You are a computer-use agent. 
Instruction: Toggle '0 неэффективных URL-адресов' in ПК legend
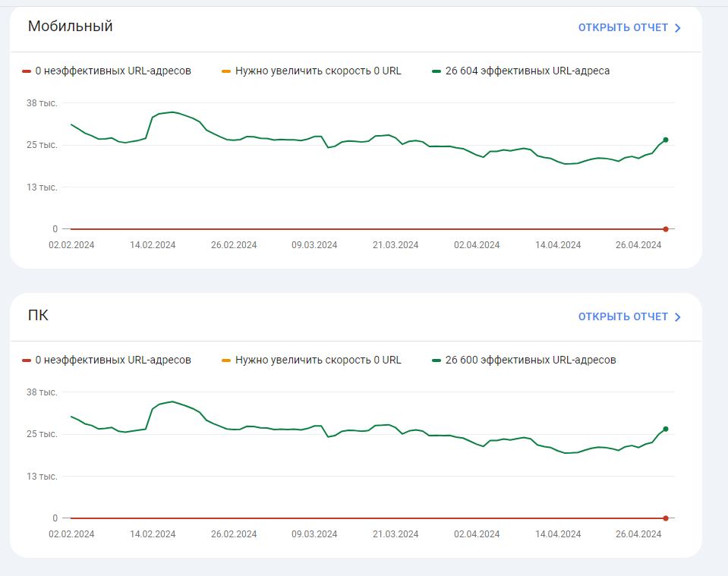point(113,360)
